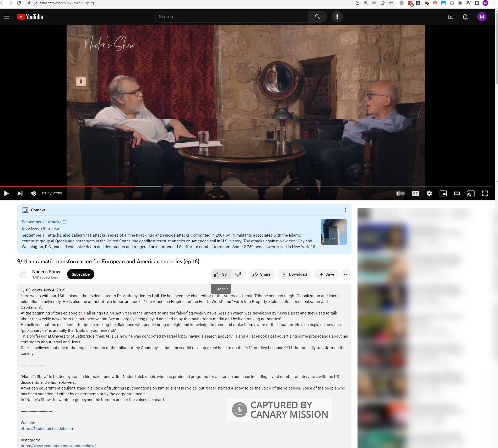Toggle closed captions on the video

(x=415, y=194)
